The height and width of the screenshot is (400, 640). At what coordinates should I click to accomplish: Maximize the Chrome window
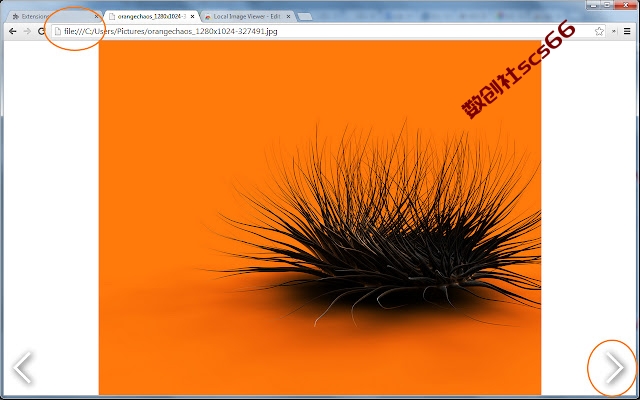[607, 5]
